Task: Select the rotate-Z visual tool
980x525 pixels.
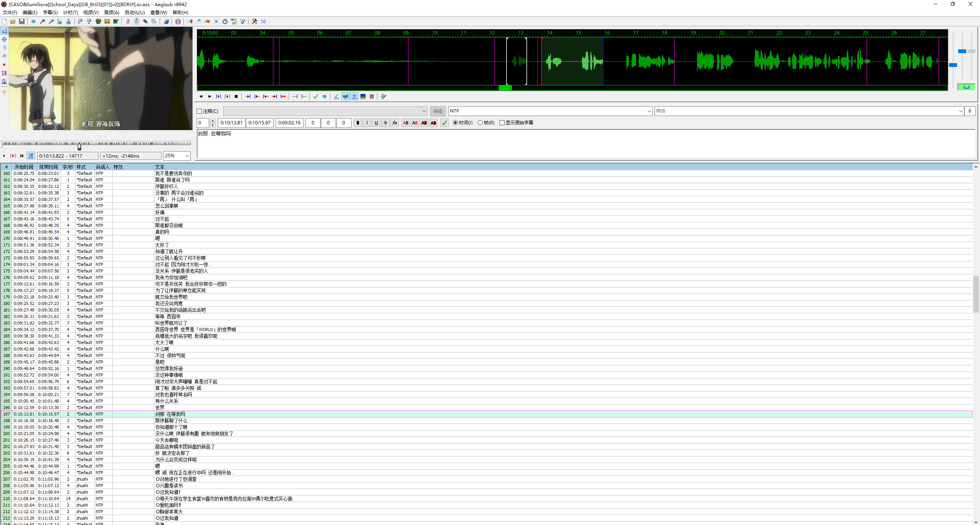Action: click(4, 48)
